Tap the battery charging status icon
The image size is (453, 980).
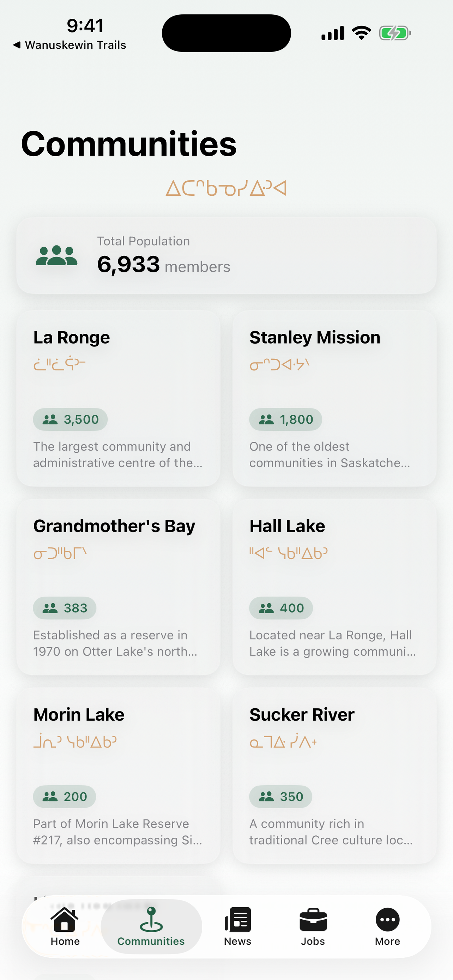click(x=395, y=33)
